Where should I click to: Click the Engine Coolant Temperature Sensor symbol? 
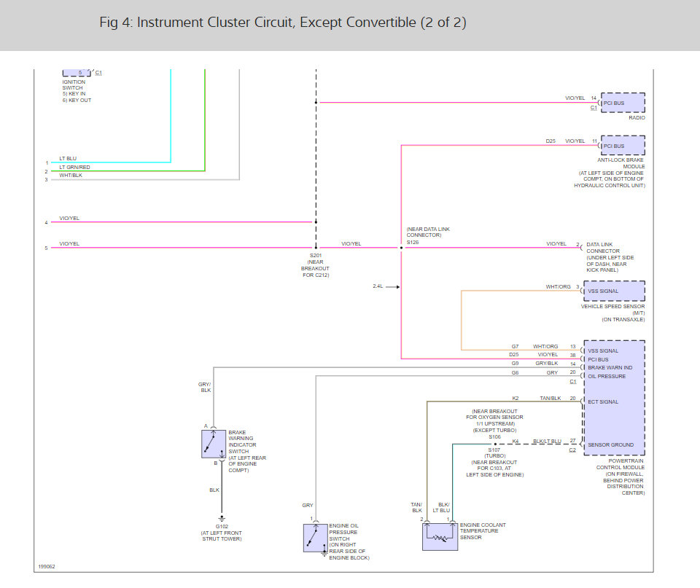pyautogui.click(x=440, y=536)
